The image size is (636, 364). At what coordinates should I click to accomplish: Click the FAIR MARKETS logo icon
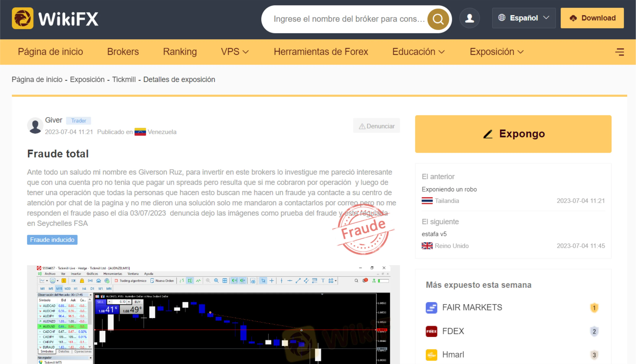point(431,308)
